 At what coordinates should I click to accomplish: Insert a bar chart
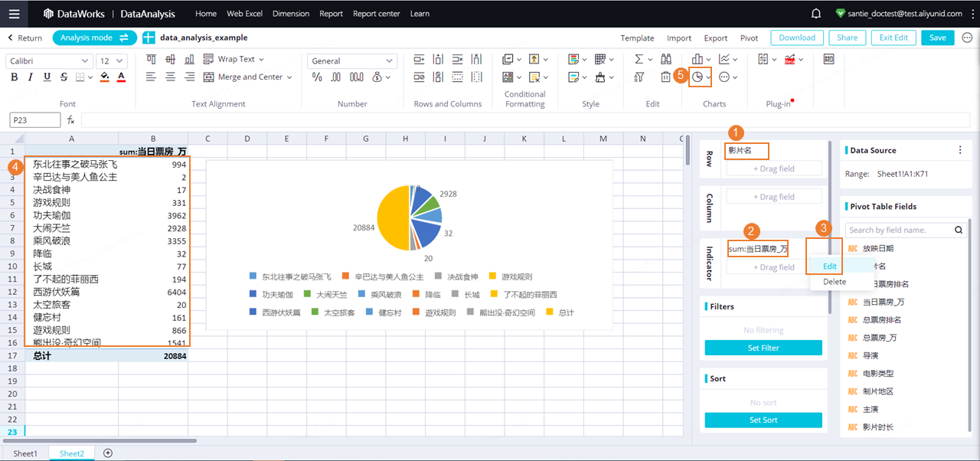tap(697, 59)
